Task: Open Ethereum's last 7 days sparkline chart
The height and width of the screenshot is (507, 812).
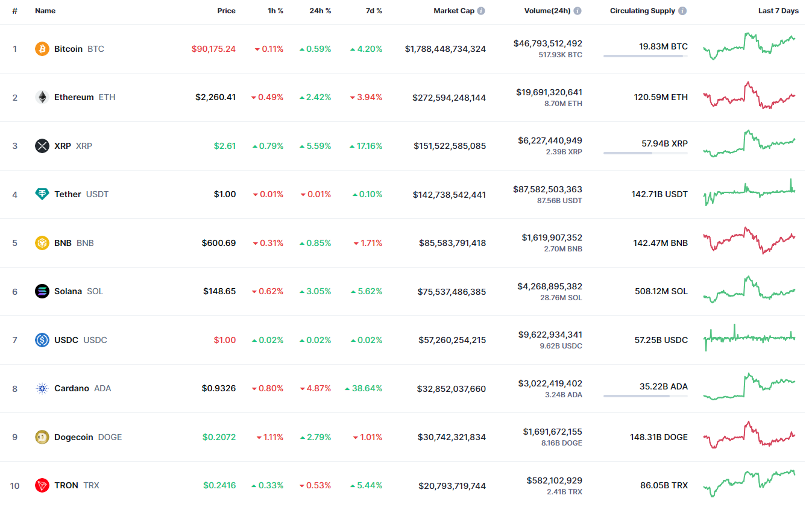Action: pyautogui.click(x=749, y=96)
